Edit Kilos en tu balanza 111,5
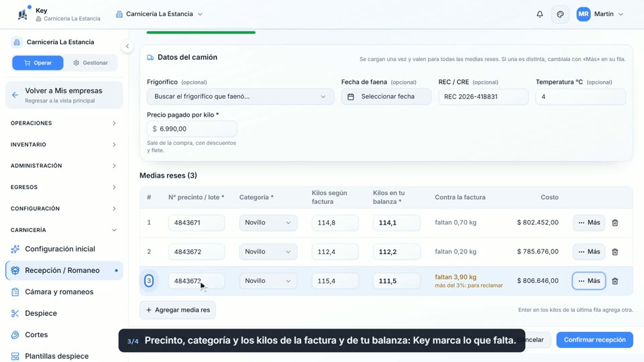This screenshot has width=644, height=362. (x=396, y=281)
